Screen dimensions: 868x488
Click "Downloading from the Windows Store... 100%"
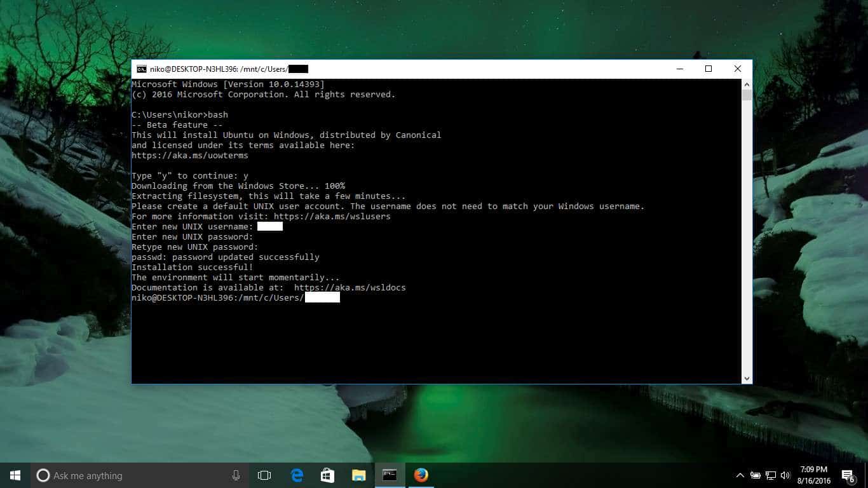(x=238, y=186)
